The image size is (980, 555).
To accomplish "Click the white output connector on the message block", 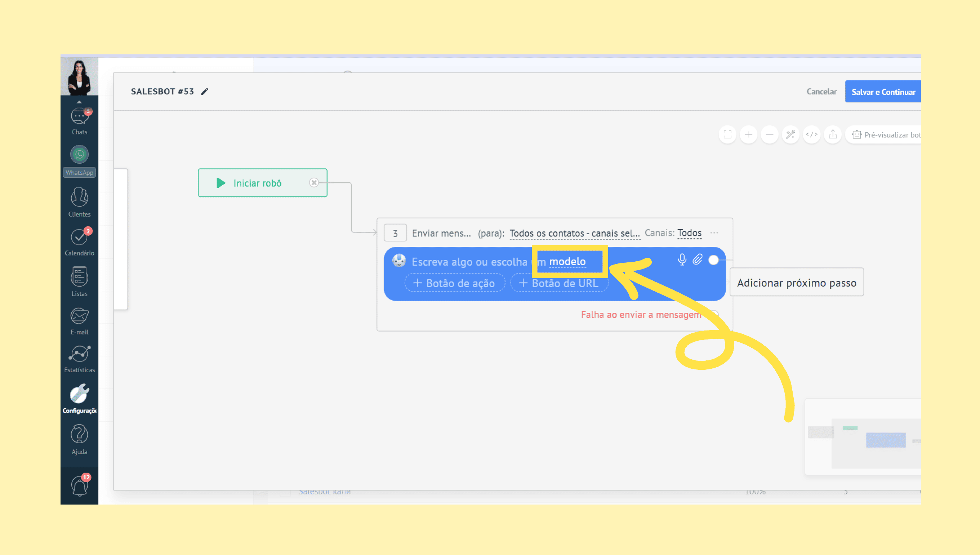I will 713,260.
